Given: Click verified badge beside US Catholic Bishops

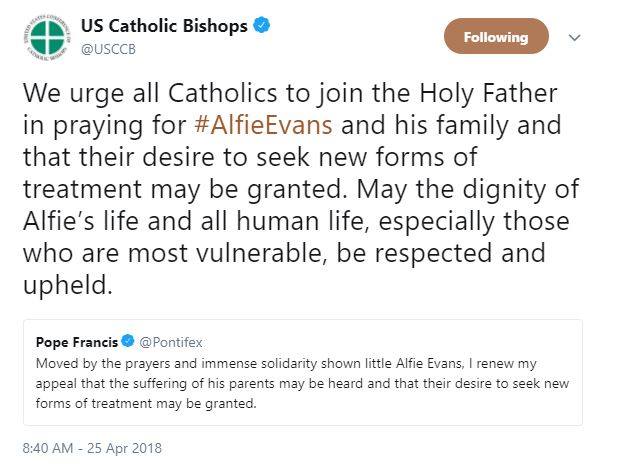Looking at the screenshot, I should pos(262,27).
